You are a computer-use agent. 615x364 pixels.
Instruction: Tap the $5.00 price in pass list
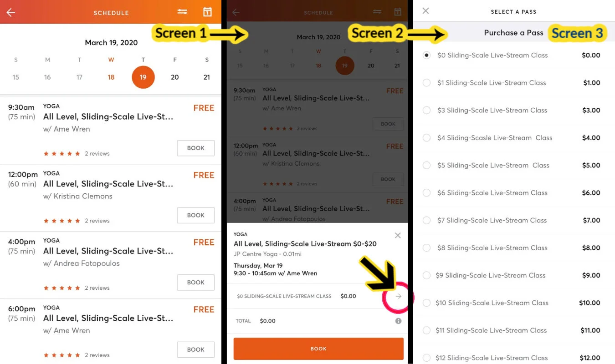pos(591,166)
